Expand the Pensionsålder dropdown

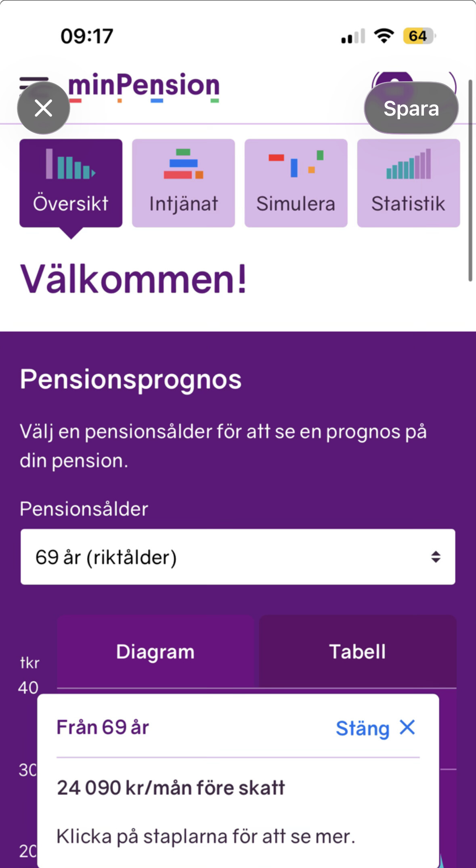coord(238,557)
